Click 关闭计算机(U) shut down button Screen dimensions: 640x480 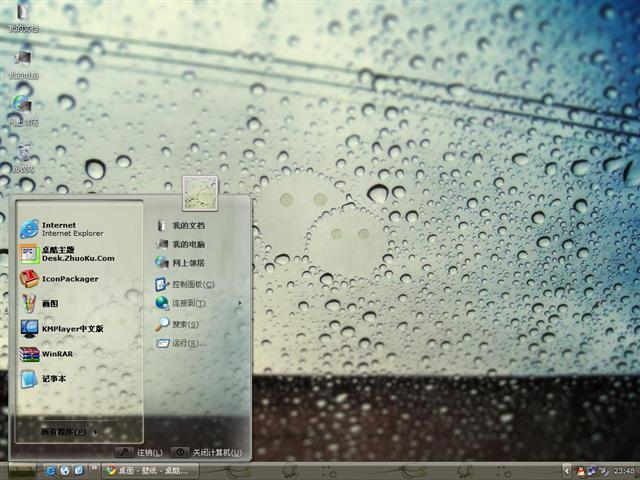(x=207, y=452)
